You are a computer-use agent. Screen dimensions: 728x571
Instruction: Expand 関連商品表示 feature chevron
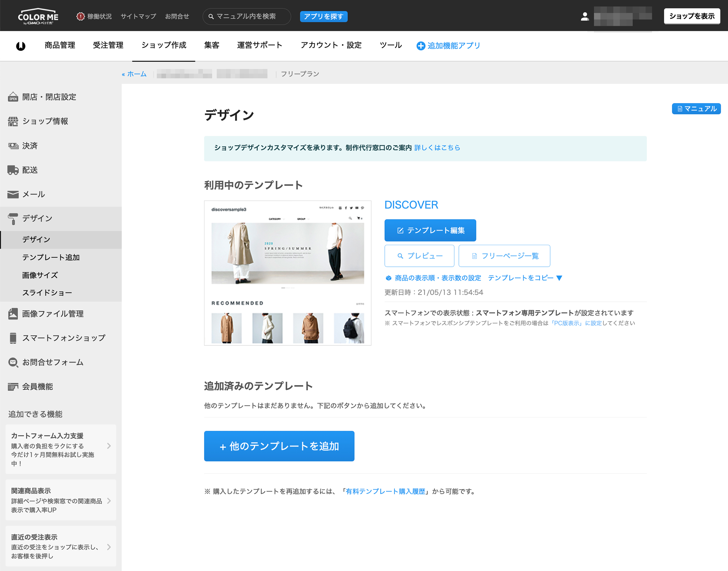pos(109,500)
